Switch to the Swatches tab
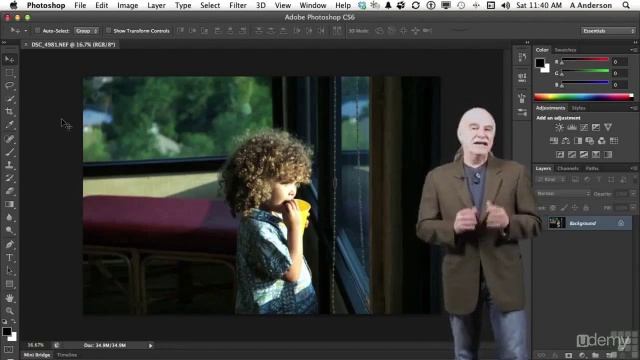This screenshot has height=360, width=640. coord(565,50)
